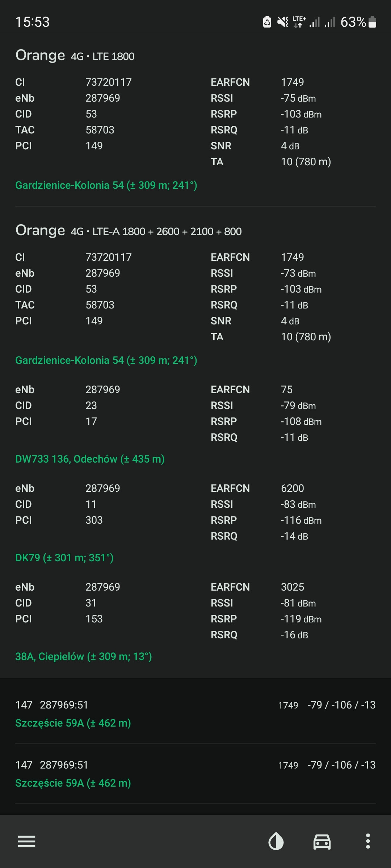Open DK79 location link
This screenshot has width=391, height=868.
tap(64, 558)
